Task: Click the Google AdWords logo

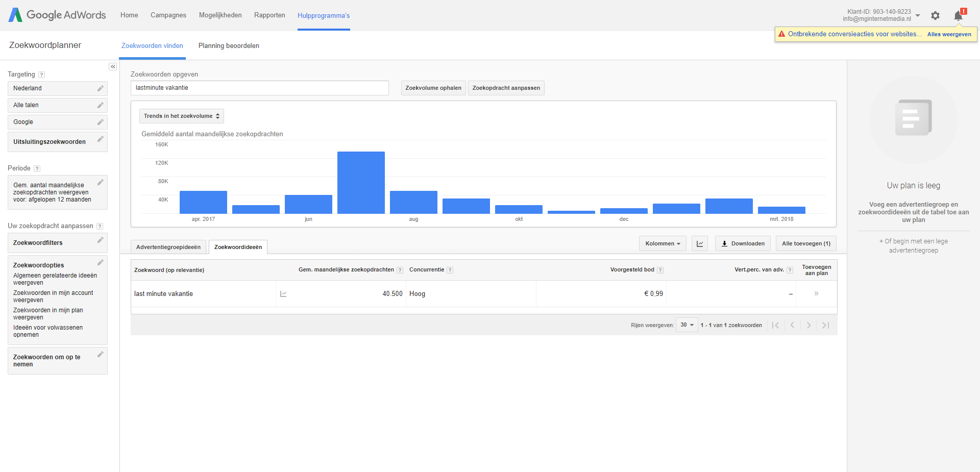Action: pos(57,15)
